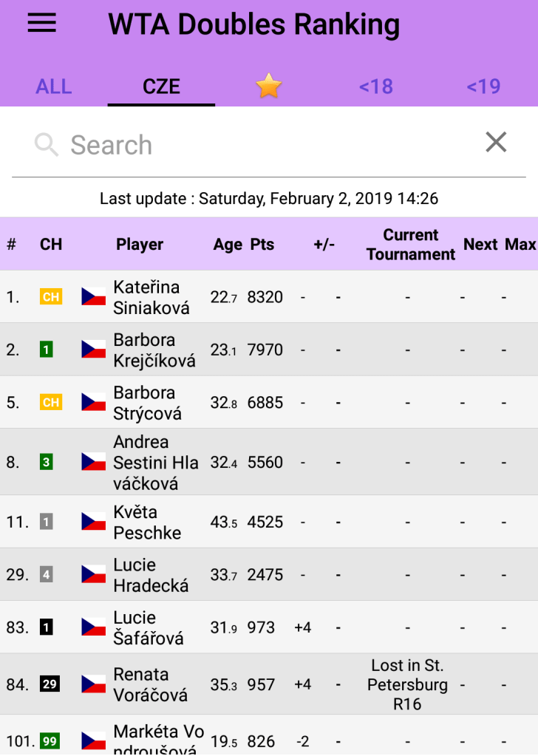Screen dimensions: 538x756
Task: Switch to the ALL tab
Action: [54, 86]
